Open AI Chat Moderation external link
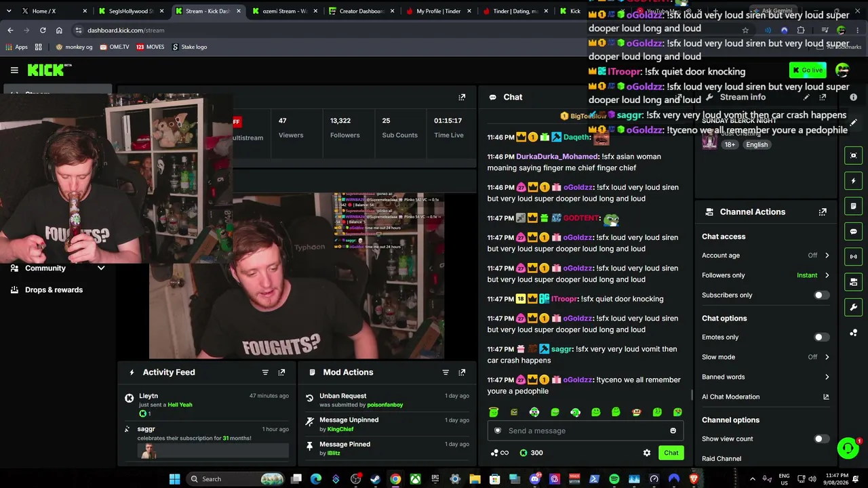The height and width of the screenshot is (488, 868). click(826, 396)
